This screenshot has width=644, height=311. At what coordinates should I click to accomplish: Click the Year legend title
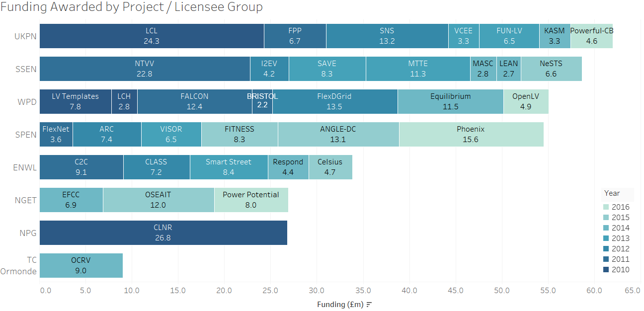point(612,193)
